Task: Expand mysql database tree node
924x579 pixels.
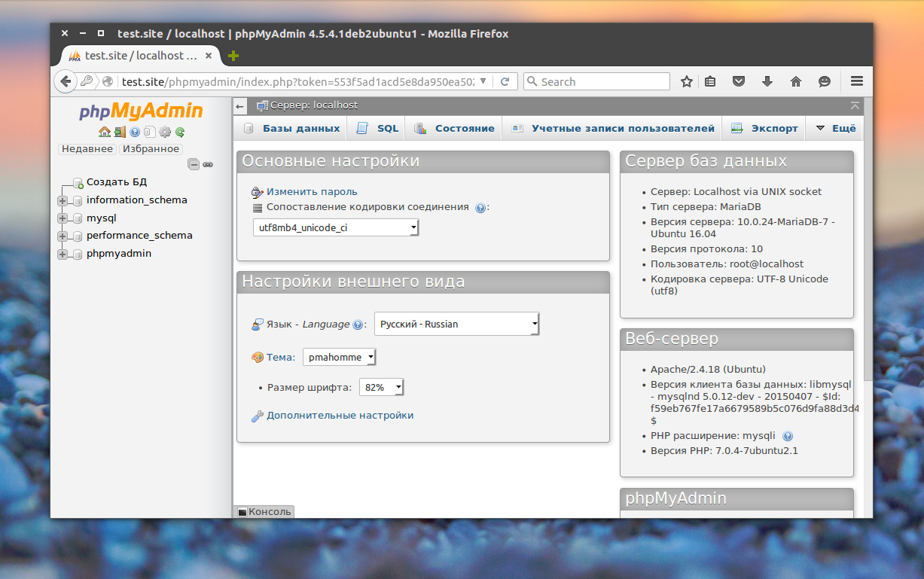Action: point(63,218)
